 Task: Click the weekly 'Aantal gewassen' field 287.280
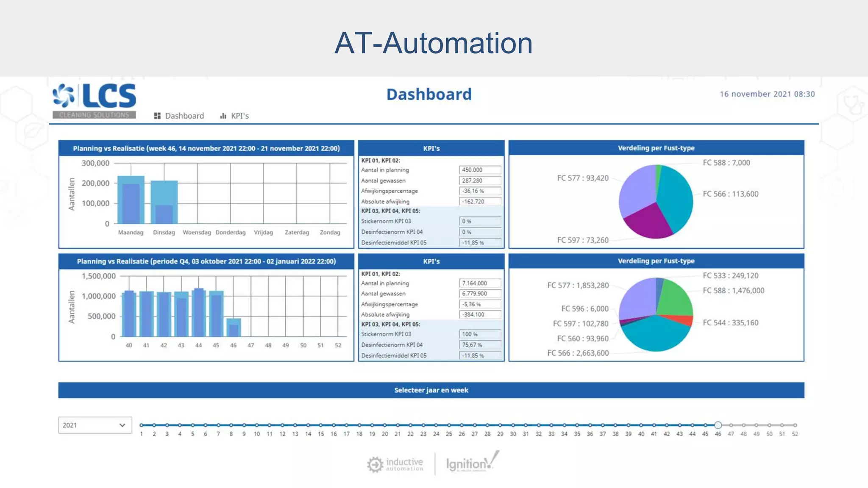tap(480, 180)
